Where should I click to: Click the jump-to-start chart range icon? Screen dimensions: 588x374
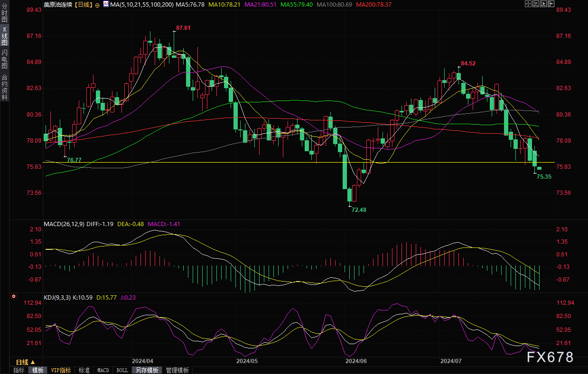pyautogui.click(x=536, y=4)
